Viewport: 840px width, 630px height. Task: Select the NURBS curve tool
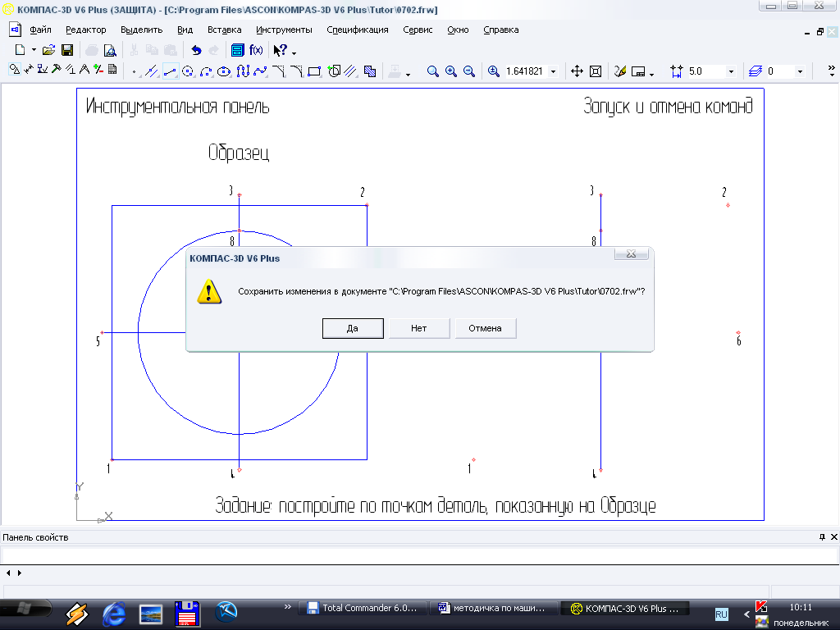tap(243, 71)
